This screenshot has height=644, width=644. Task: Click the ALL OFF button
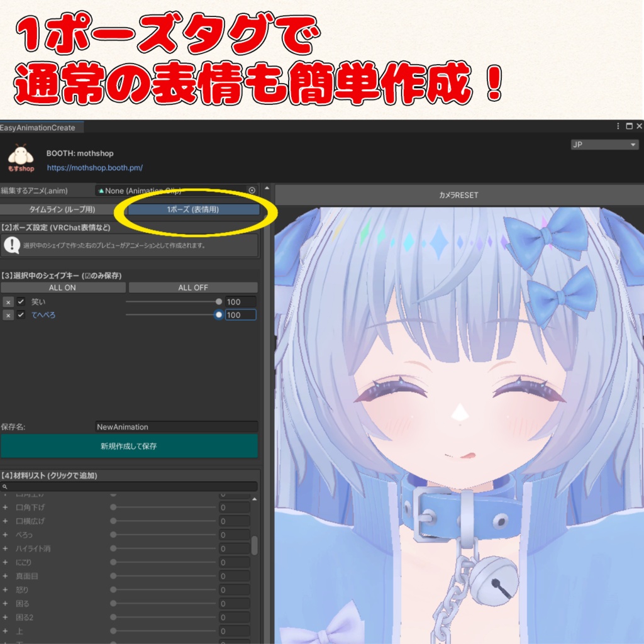point(193,287)
